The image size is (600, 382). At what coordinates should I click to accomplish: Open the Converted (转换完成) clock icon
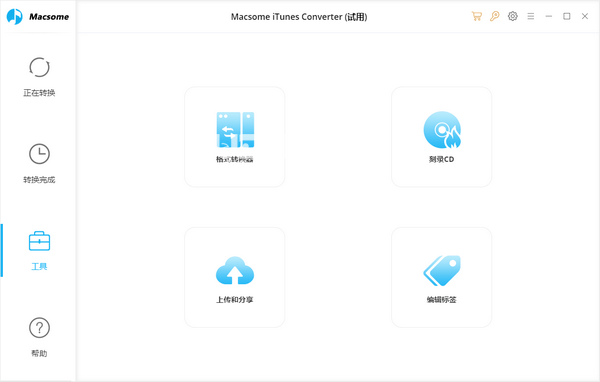pos(39,154)
